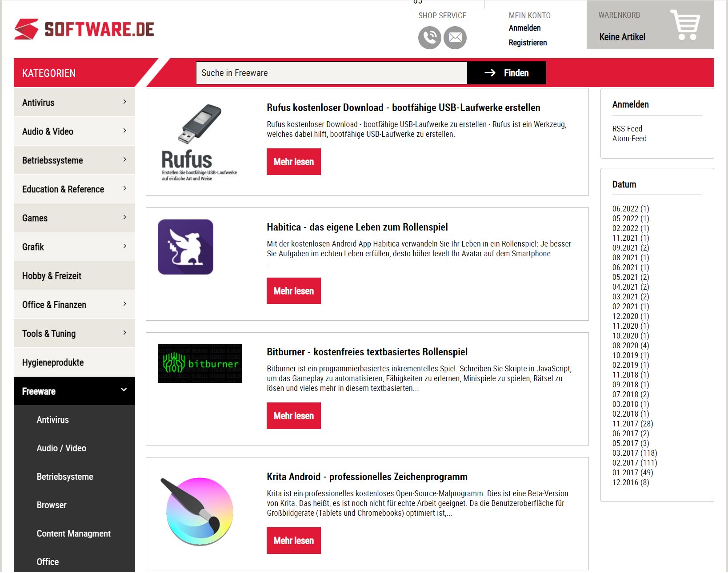
Task: Open the Rufus kostenloser Download article title
Action: [404, 107]
